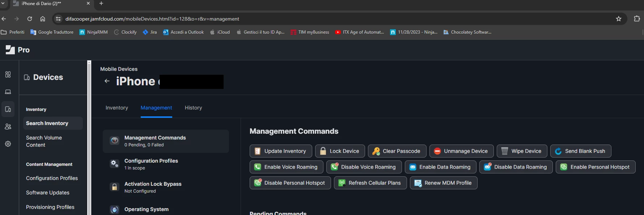This screenshot has height=215, width=644.
Task: Open Chocolatey Software bookmark
Action: pyautogui.click(x=467, y=32)
